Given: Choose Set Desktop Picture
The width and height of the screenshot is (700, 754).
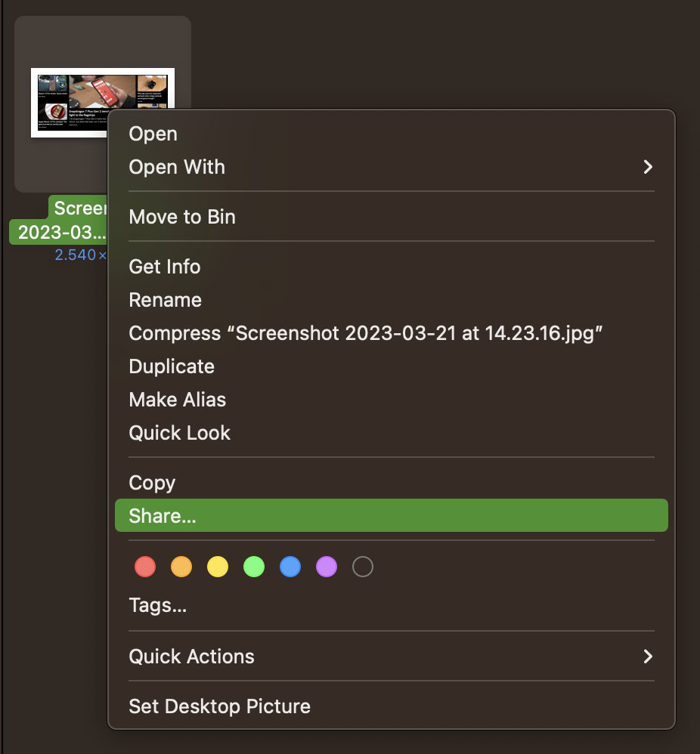Looking at the screenshot, I should [220, 706].
